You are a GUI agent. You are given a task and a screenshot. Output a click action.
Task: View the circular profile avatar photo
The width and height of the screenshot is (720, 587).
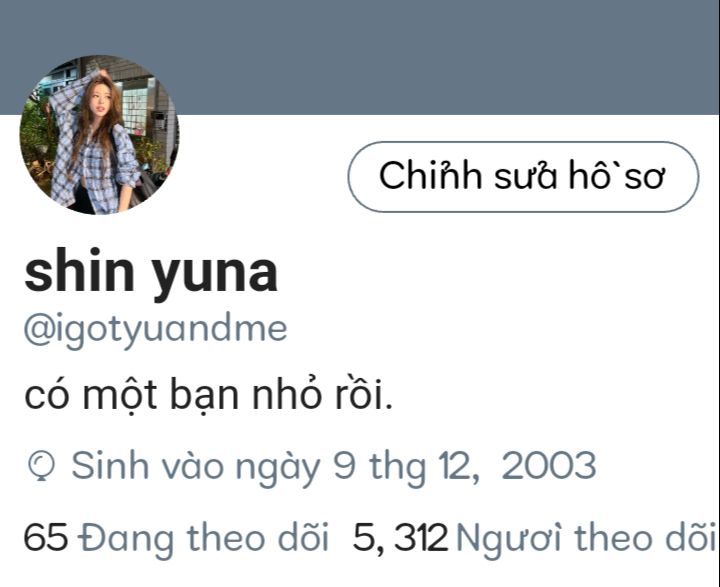click(99, 135)
